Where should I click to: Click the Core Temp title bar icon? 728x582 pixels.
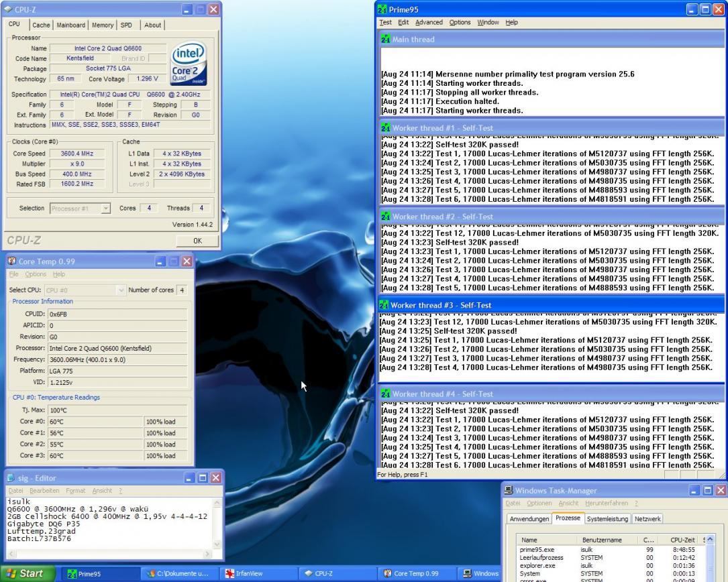[12, 261]
